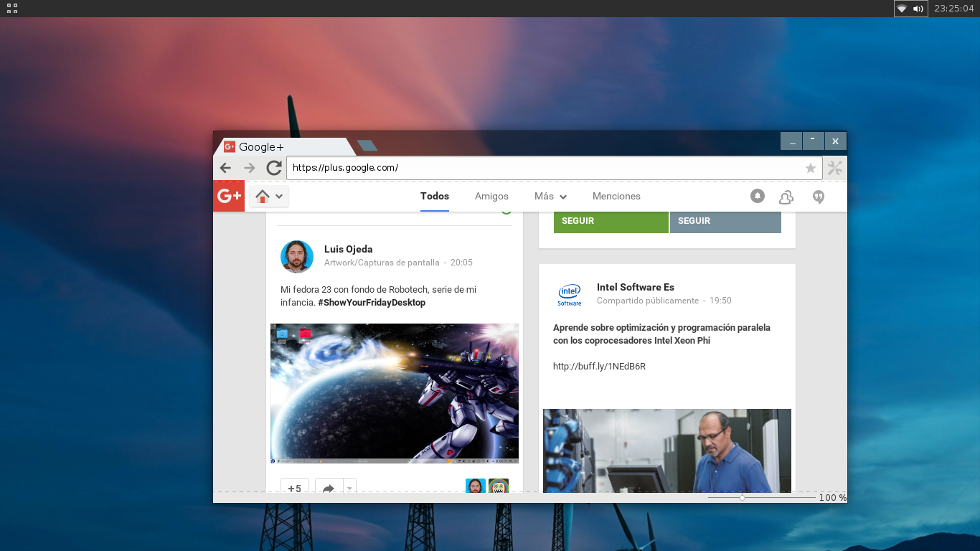The width and height of the screenshot is (980, 551).
Task: Open the Compartido públicamente visibility label
Action: [x=648, y=301]
